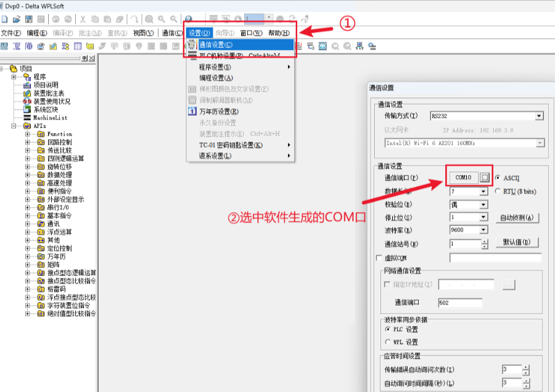Open the 传输方式 RS232 dropdown
The width and height of the screenshot is (555, 392).
(x=538, y=115)
